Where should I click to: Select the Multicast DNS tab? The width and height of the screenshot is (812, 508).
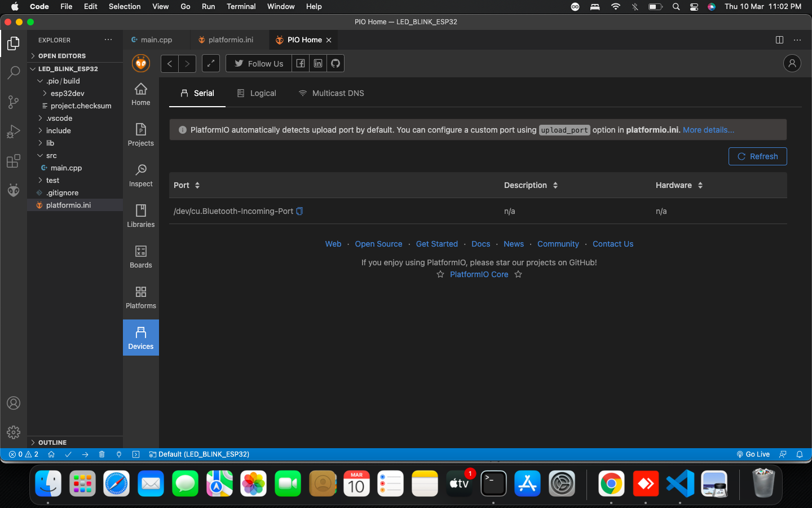(332, 93)
